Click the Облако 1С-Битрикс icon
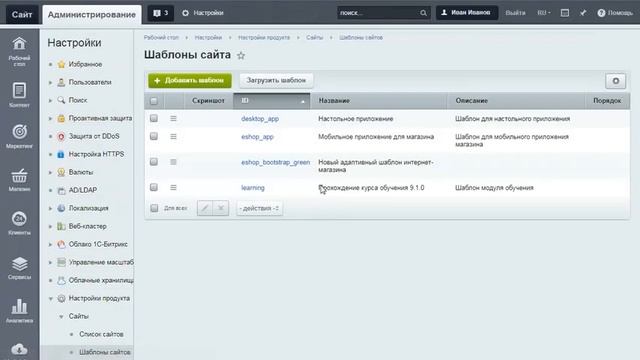 (61, 244)
